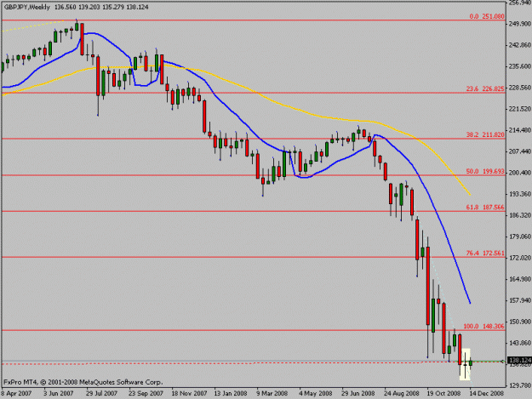
Task: Click the 179.060 price scale value
Action: [x=520, y=237]
